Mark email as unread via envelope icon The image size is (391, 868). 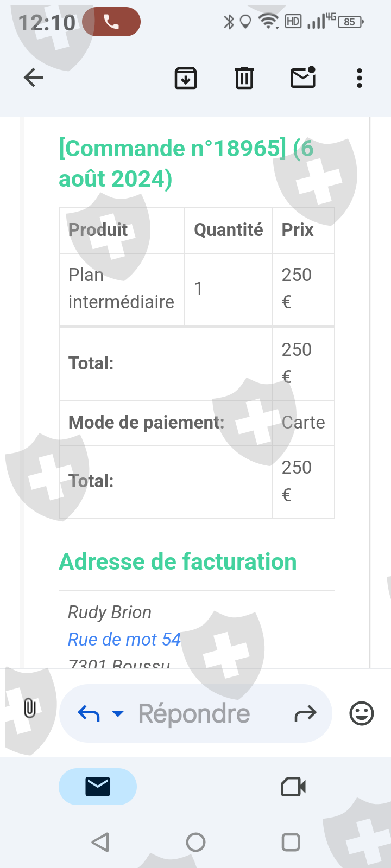point(303,78)
